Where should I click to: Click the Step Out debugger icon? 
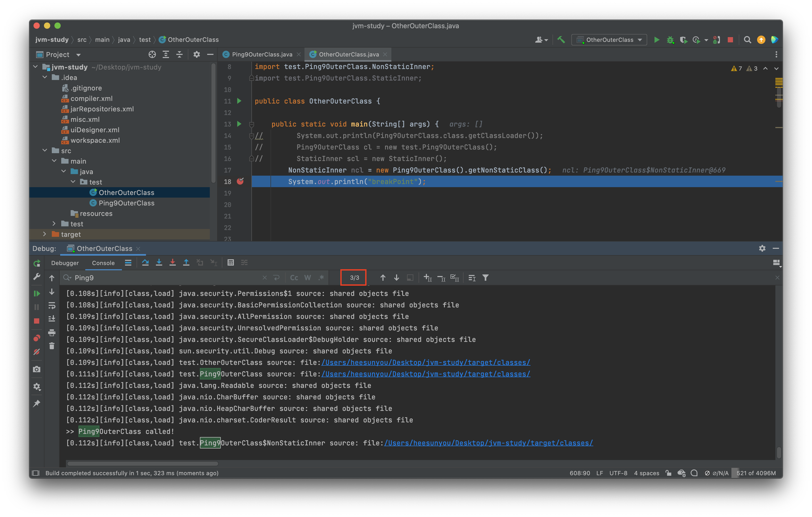pyautogui.click(x=186, y=262)
